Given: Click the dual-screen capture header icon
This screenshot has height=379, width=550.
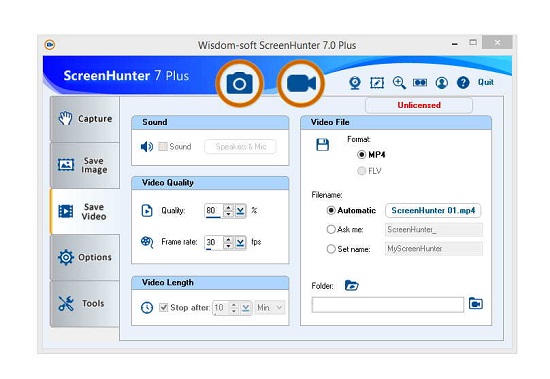Looking at the screenshot, I should [420, 82].
